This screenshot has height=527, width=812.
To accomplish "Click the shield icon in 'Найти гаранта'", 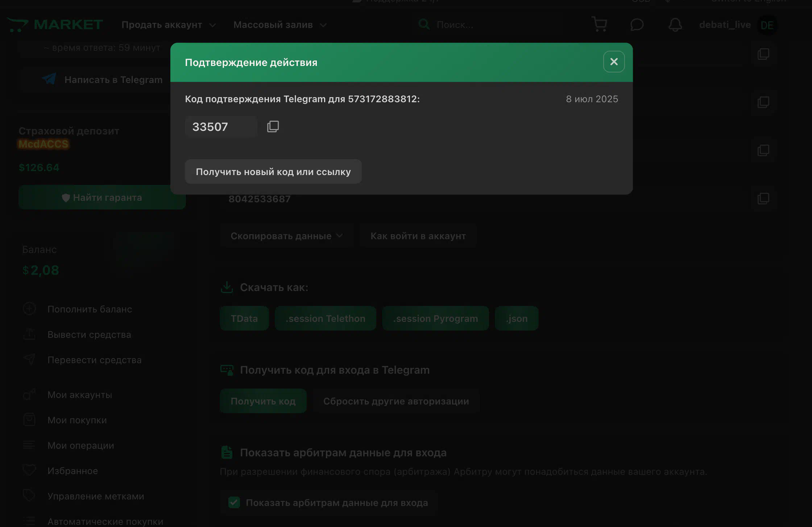I will pos(66,198).
